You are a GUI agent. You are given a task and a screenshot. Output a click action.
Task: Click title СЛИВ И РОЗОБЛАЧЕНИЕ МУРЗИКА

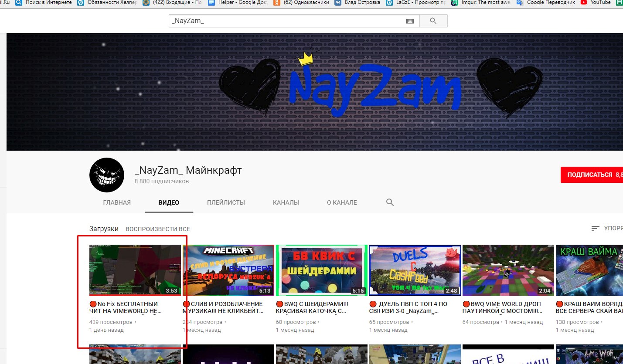coord(223,307)
